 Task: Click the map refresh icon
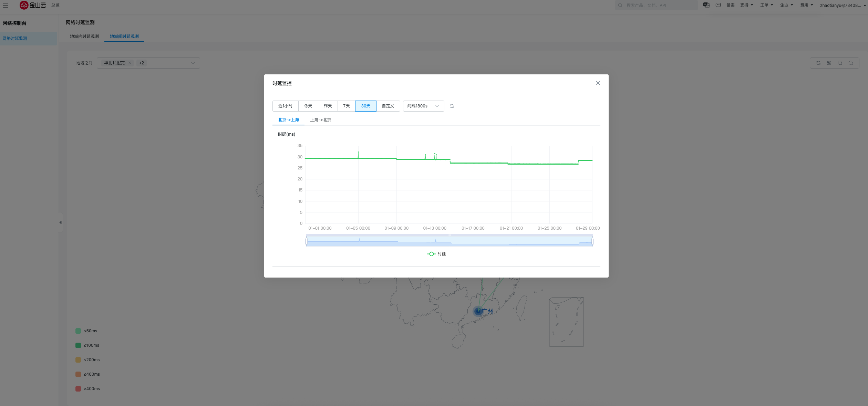coord(818,63)
